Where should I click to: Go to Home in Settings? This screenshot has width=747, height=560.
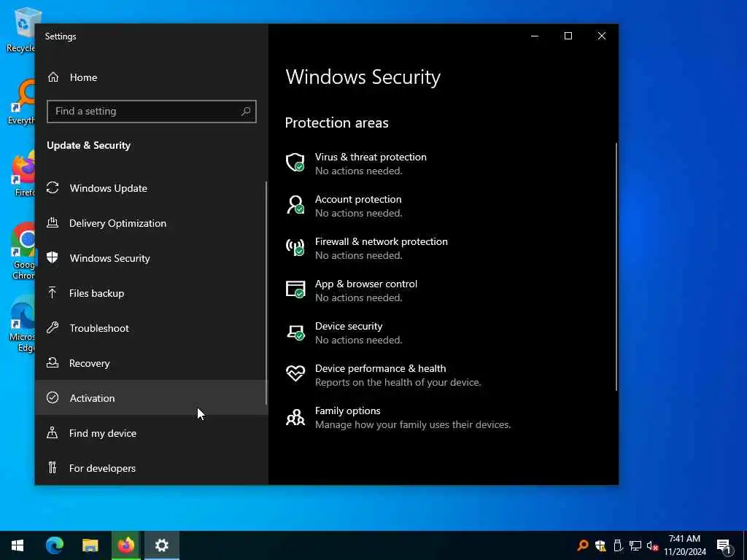click(x=152, y=77)
